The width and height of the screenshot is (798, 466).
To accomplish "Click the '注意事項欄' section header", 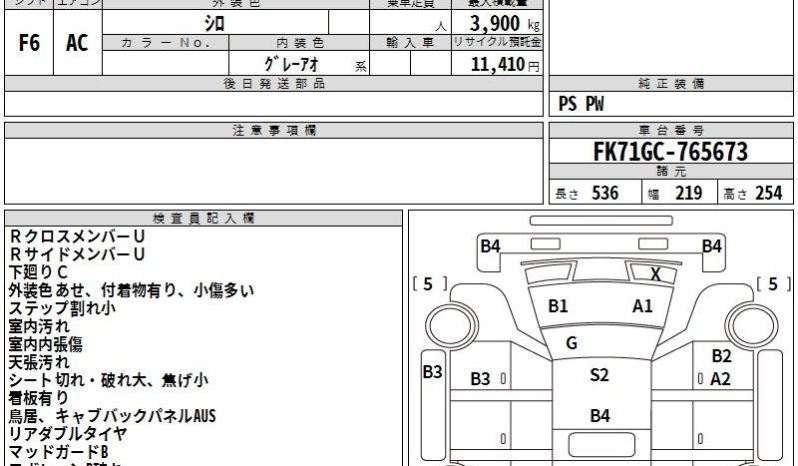I will 274,131.
